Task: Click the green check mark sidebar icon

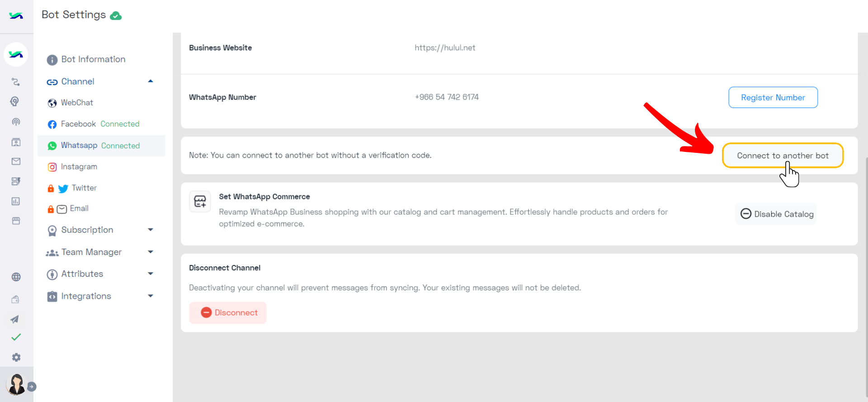Action: tap(16, 337)
